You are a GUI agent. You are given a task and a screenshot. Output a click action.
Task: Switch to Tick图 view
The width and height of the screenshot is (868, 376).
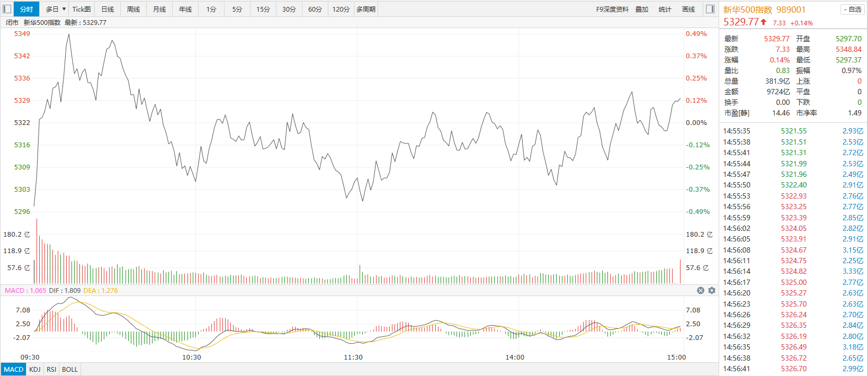pos(82,9)
